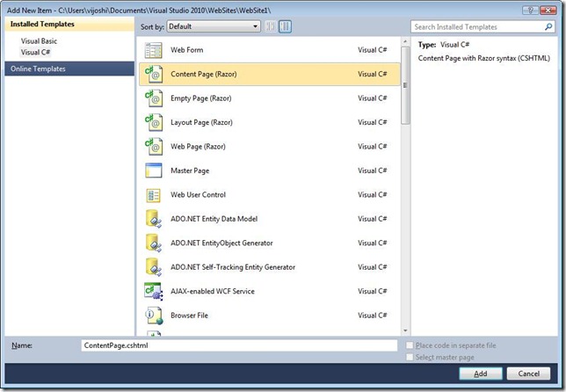Select the Master Page template icon
This screenshot has height=392, width=566.
154,171
